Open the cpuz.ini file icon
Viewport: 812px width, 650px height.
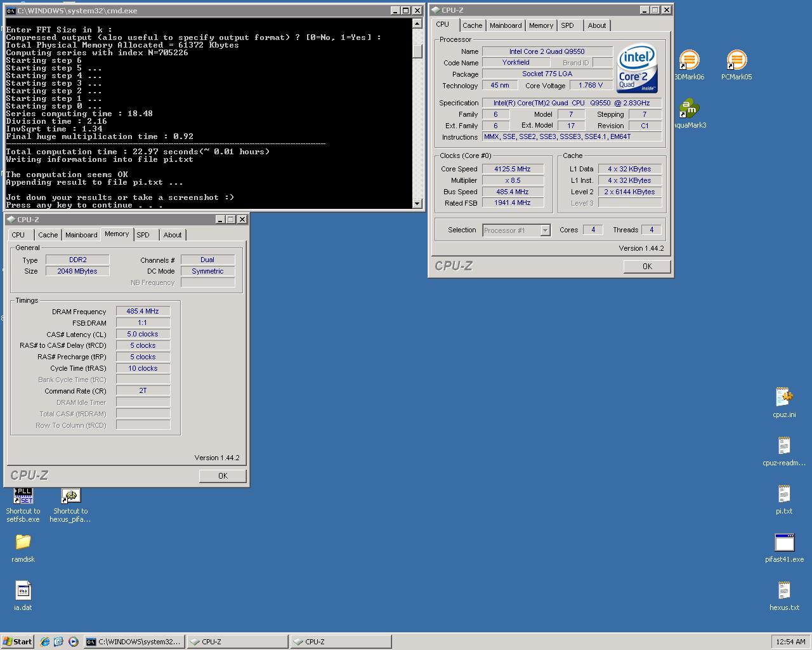click(x=784, y=397)
